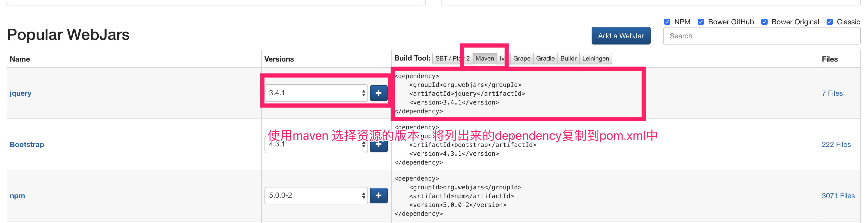Click the version 4.3.1 line of Bootstrap dependency
This screenshot has height=223, width=868.
[454, 154]
